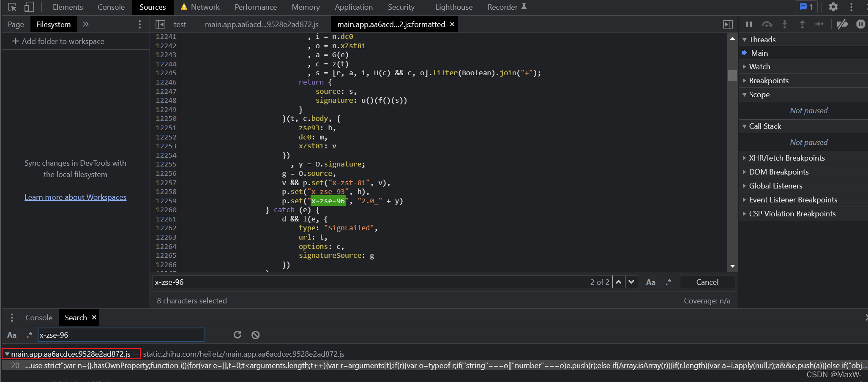Toggle match case in editor find bar
The image size is (868, 382).
point(651,282)
